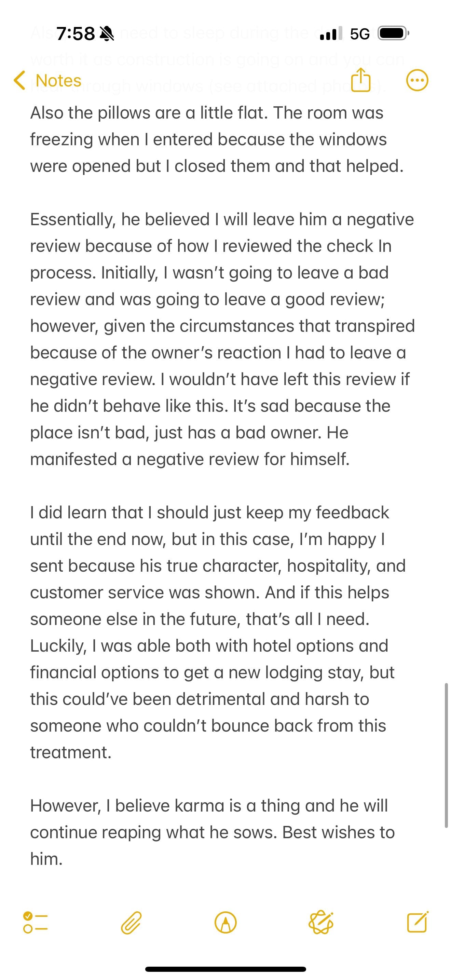Compose a new note
451x980 pixels.
(x=418, y=922)
